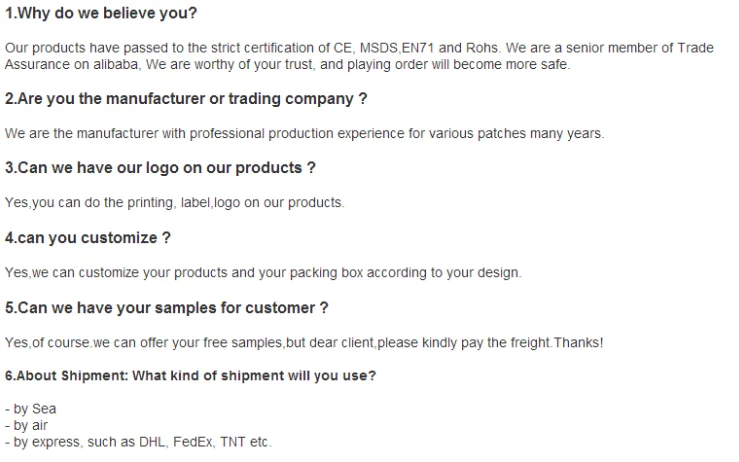The width and height of the screenshot is (739, 462).
Task: Select the "3.Can we have our logo" heading
Action: point(160,168)
